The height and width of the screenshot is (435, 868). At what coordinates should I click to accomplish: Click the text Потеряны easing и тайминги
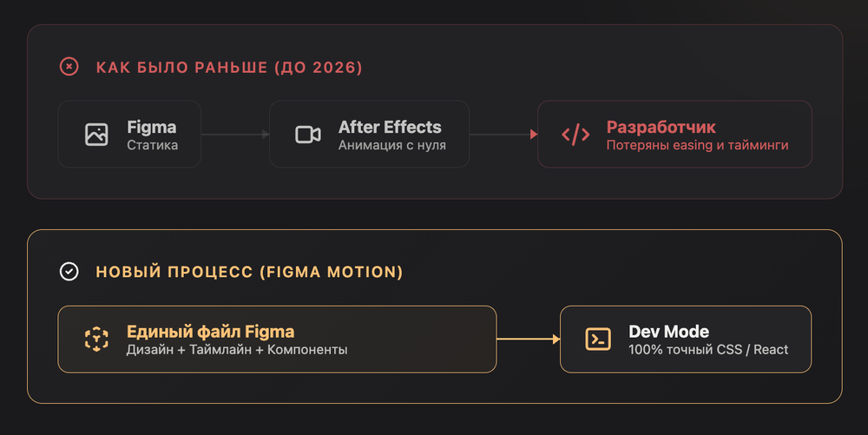(x=698, y=145)
